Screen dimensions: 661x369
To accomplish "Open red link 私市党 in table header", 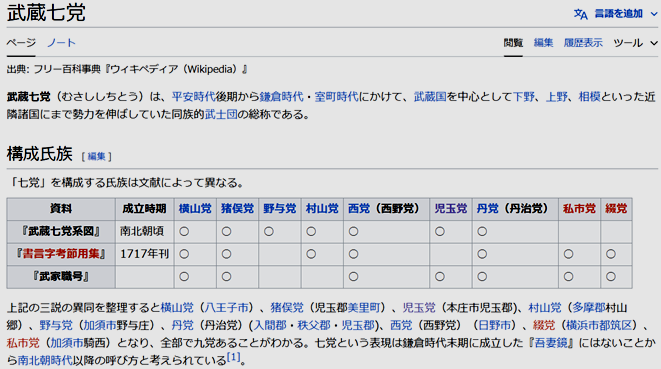I will click(579, 208).
